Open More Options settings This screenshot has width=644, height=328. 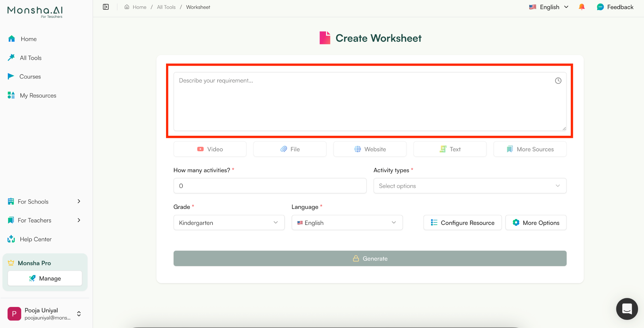click(x=536, y=222)
